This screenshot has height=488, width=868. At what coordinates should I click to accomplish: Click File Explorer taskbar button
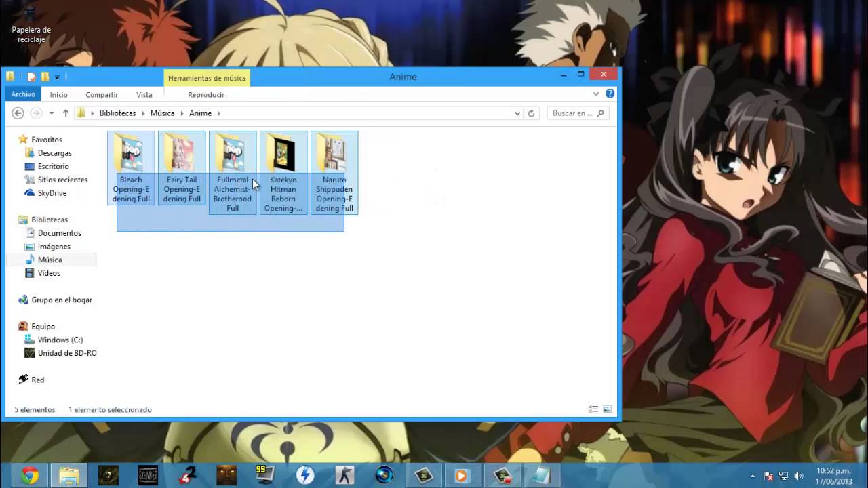coord(68,476)
